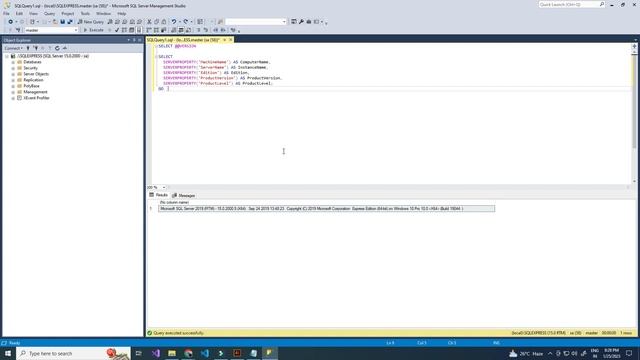The height and width of the screenshot is (360, 640).
Task: Select the XEvent Profiler tree item
Action: point(36,98)
